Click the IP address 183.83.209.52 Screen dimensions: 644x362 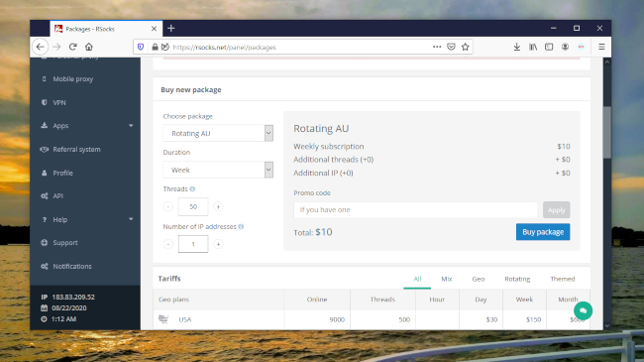(73, 297)
